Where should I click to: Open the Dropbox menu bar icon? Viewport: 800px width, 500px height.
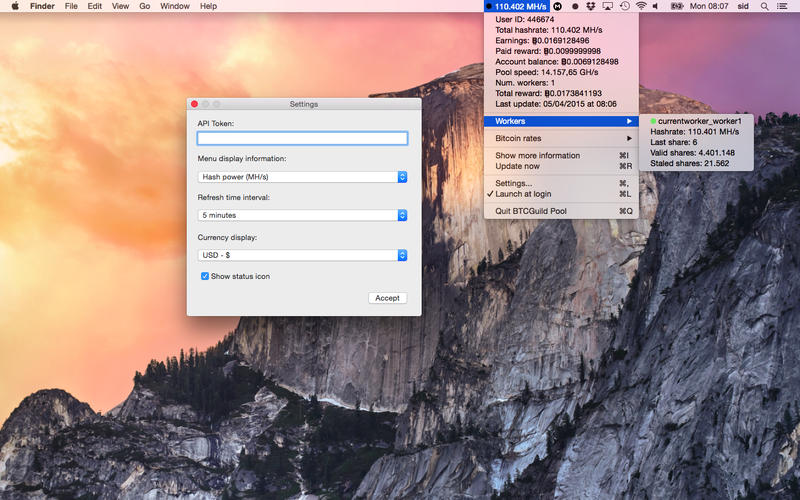click(591, 6)
